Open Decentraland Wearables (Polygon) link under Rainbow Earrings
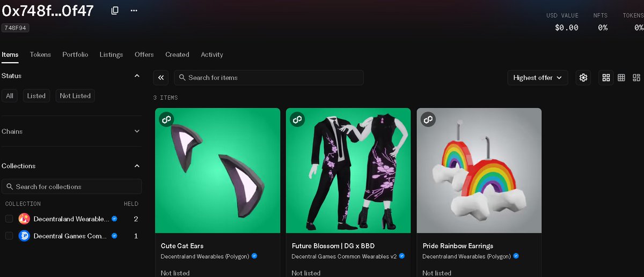 [x=467, y=256]
